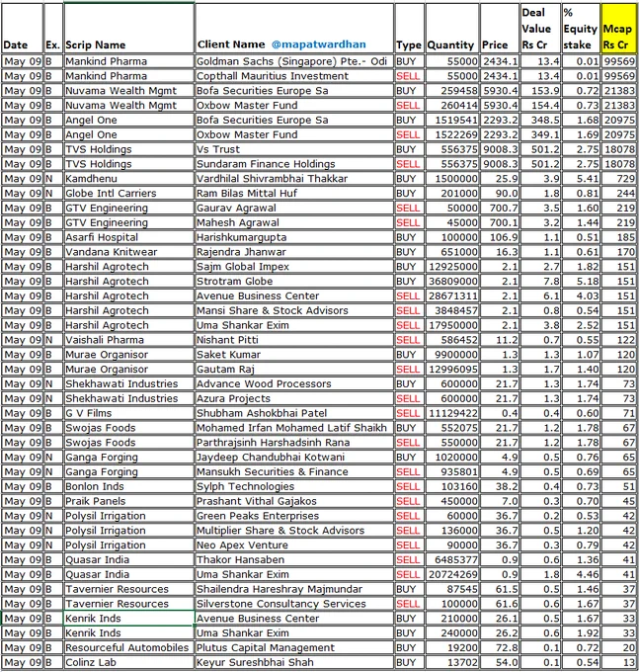
Task: Select the Neo Apex Venture cell
Action: (x=294, y=546)
